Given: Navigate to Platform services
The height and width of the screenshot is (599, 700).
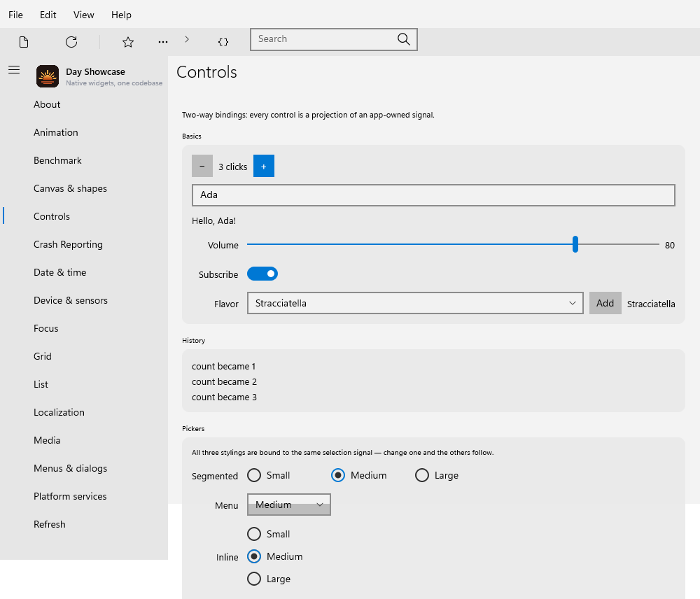Looking at the screenshot, I should 84,496.
